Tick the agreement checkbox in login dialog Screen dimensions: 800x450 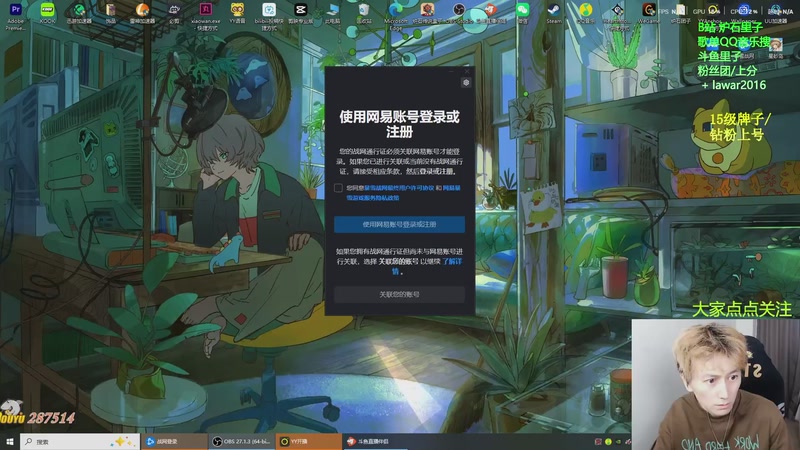[x=338, y=188]
